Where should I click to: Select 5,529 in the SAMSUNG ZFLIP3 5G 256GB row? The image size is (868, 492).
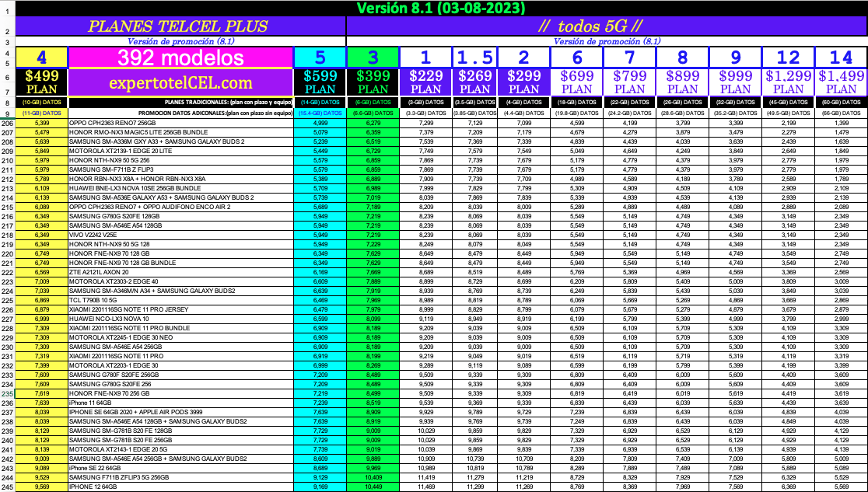click(x=842, y=477)
